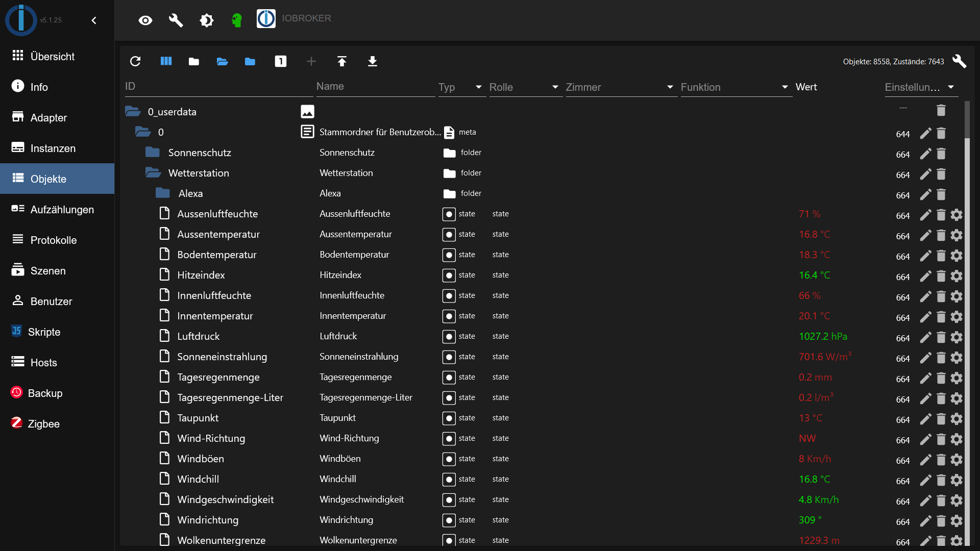
Task: Click the 0_userdata image icon
Action: [x=308, y=111]
